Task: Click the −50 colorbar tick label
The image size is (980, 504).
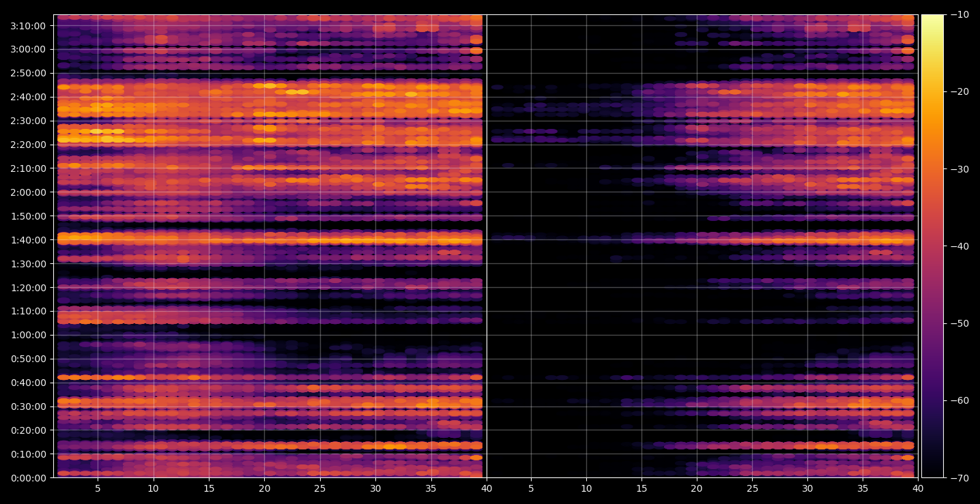Action: pos(959,323)
